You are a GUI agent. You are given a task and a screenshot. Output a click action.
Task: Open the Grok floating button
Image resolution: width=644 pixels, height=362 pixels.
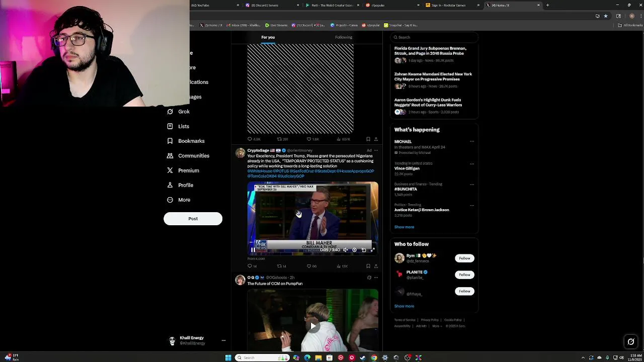pyautogui.click(x=631, y=342)
